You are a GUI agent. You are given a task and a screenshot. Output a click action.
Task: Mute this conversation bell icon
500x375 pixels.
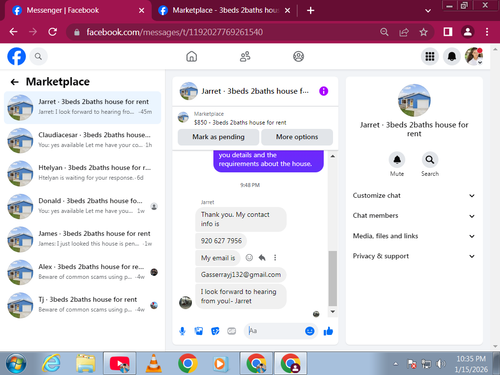pyautogui.click(x=397, y=160)
